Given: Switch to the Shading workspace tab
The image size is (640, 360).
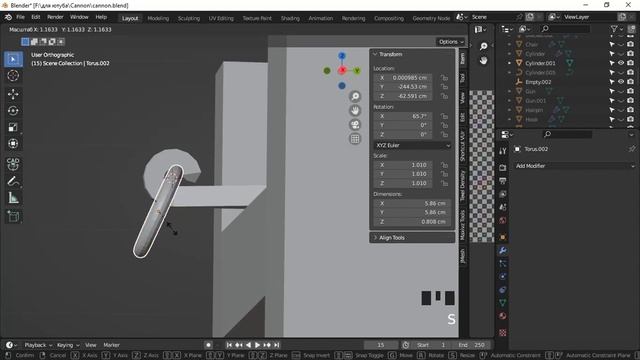Looking at the screenshot, I should point(290,18).
